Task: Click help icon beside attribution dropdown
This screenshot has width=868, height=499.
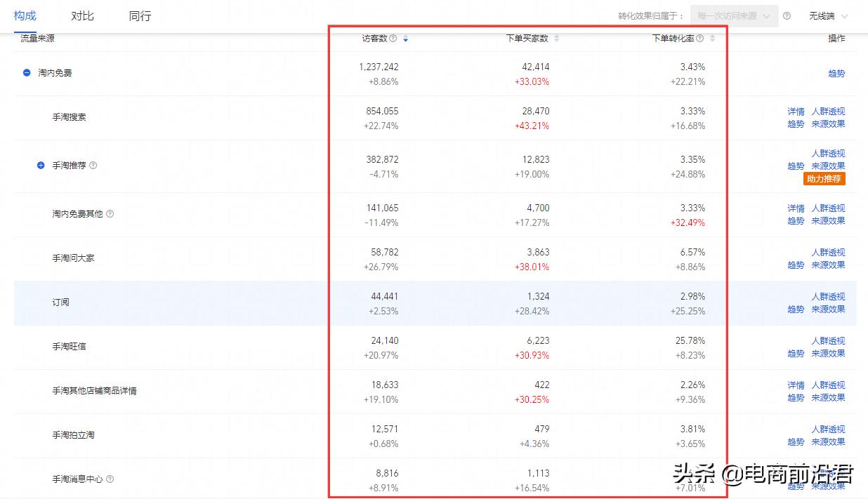Action: [787, 16]
